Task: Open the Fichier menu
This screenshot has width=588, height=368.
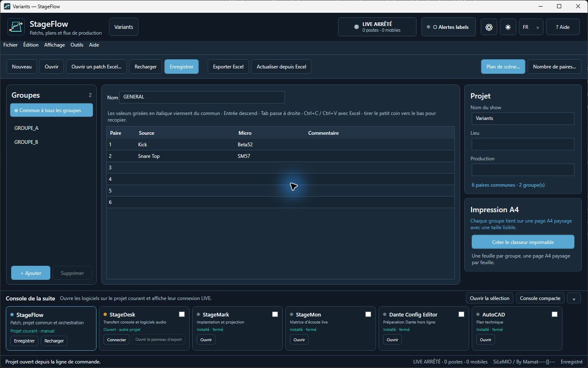Action: point(10,45)
